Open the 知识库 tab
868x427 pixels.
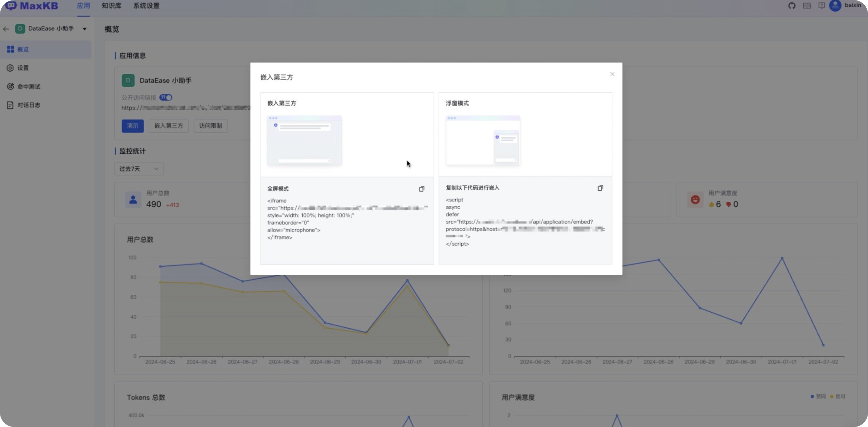[112, 6]
